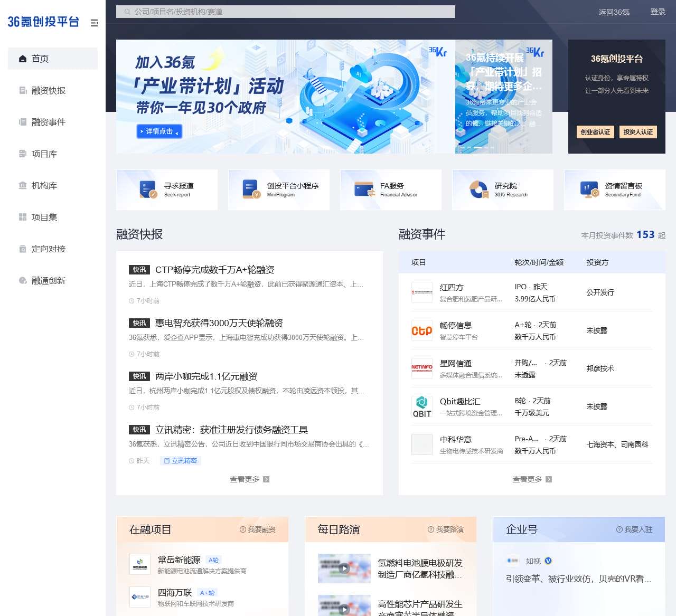Image resolution: width=676 pixels, height=616 pixels.
Task: Click 查看更多 under 融资事件
Action: pyautogui.click(x=532, y=479)
